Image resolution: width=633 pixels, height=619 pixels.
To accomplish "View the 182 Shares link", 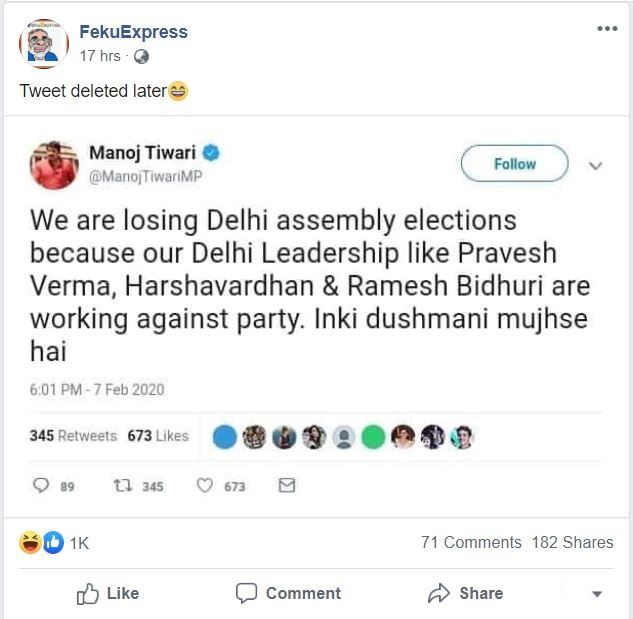I will coord(573,542).
